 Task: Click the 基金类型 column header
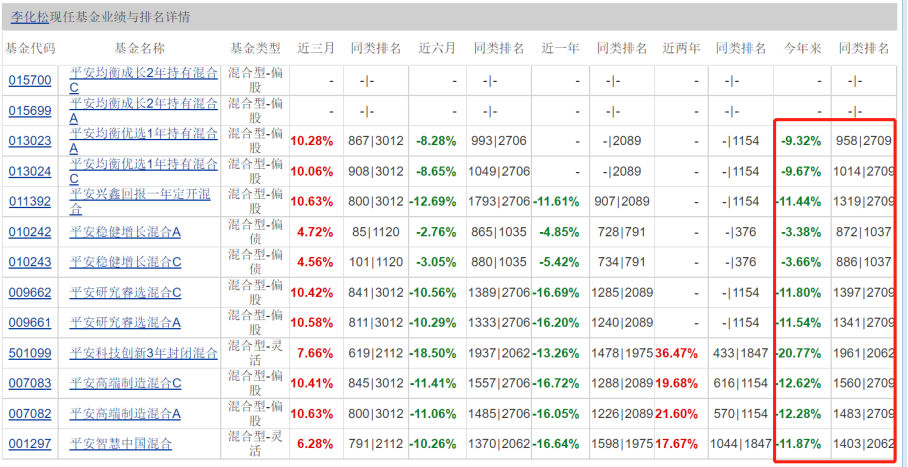pyautogui.click(x=255, y=49)
